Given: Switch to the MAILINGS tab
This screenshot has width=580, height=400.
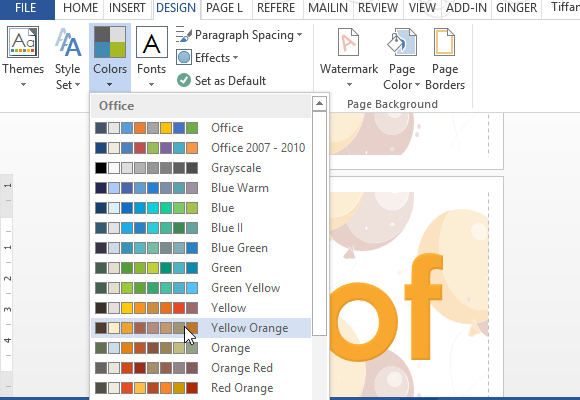Looking at the screenshot, I should pos(328,8).
